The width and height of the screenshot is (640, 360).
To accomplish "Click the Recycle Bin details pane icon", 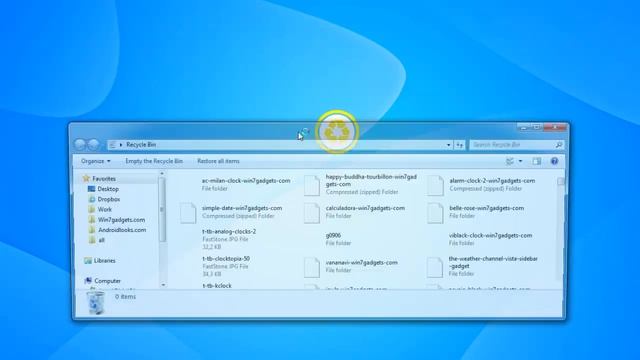I will point(96,303).
